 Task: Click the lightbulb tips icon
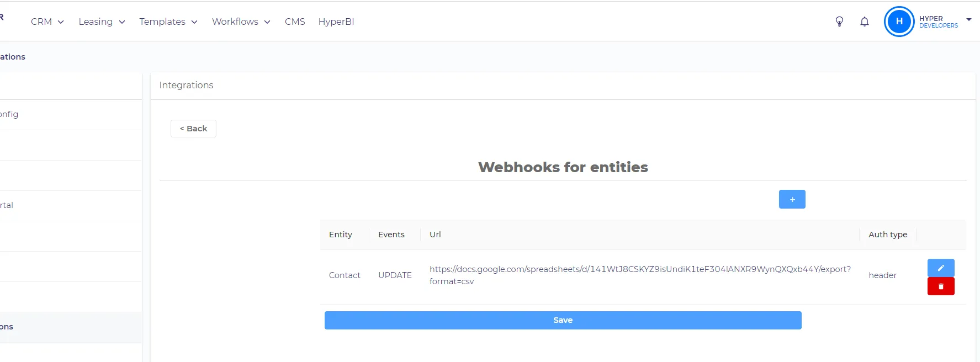coord(839,22)
